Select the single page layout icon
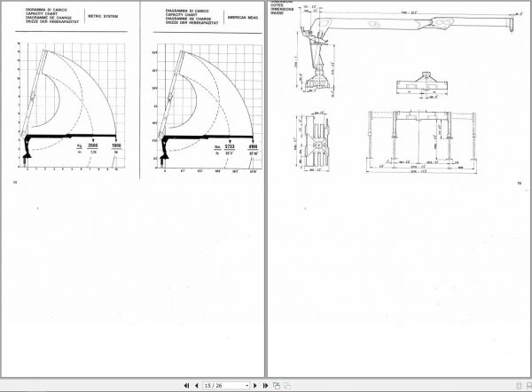The height and width of the screenshot is (392, 532). [x=519, y=386]
